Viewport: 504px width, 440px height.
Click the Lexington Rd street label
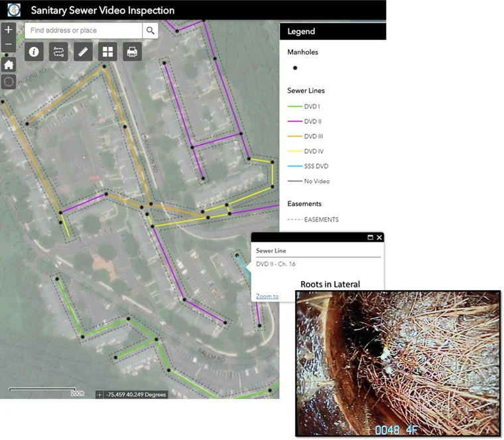tap(150, 152)
